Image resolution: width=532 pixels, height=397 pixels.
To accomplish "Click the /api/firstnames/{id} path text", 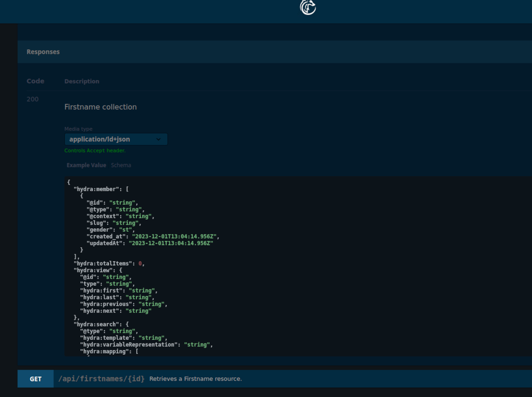I will click(101, 379).
